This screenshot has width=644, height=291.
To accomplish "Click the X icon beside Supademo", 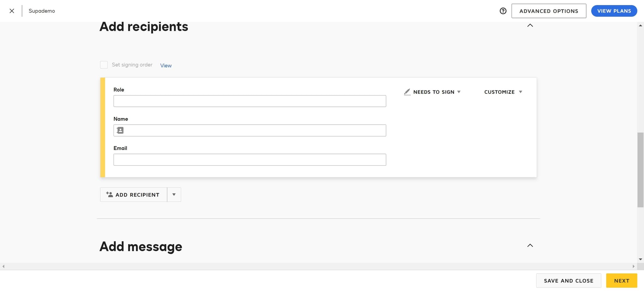I will pos(12,11).
